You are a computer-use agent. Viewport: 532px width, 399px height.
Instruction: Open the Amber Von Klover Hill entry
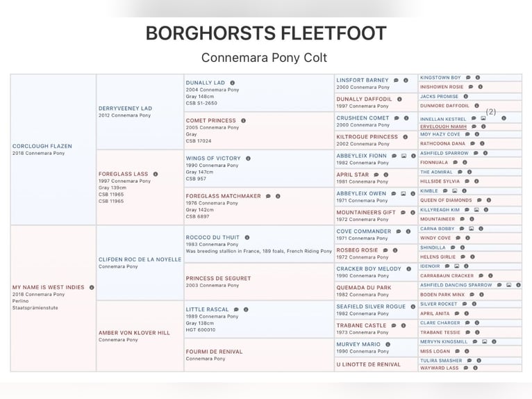[134, 333]
